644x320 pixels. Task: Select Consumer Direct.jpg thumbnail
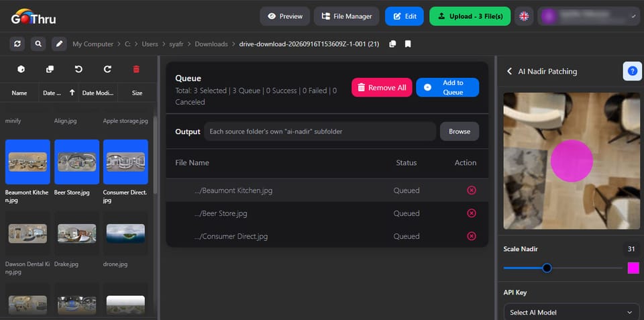pos(125,162)
